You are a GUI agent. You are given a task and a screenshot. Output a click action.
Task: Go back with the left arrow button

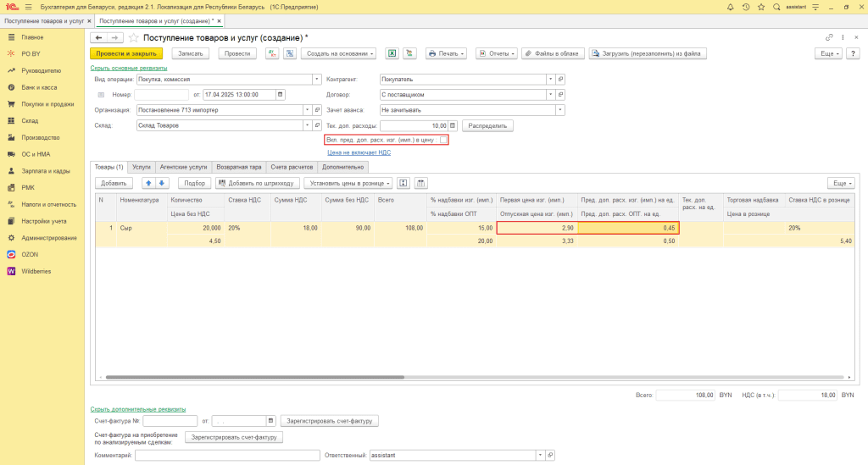point(98,37)
